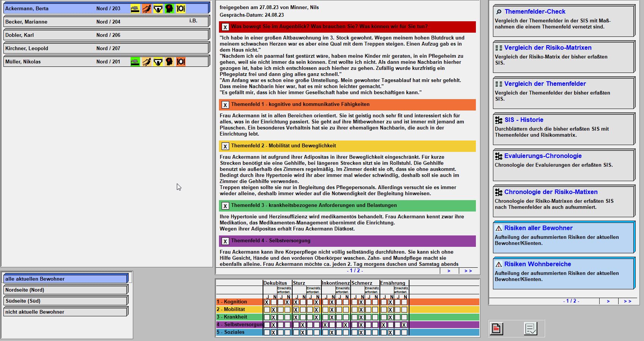This screenshot has width=644, height=341.
Task: Select the 'alle aktuellen Bewohner' filter
Action: [66, 279]
